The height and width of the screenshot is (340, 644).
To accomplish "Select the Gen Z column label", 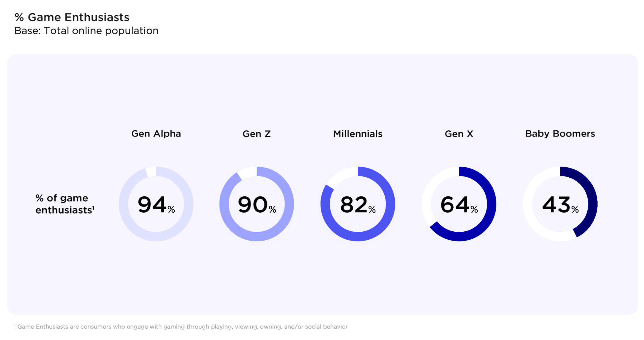I will (257, 134).
